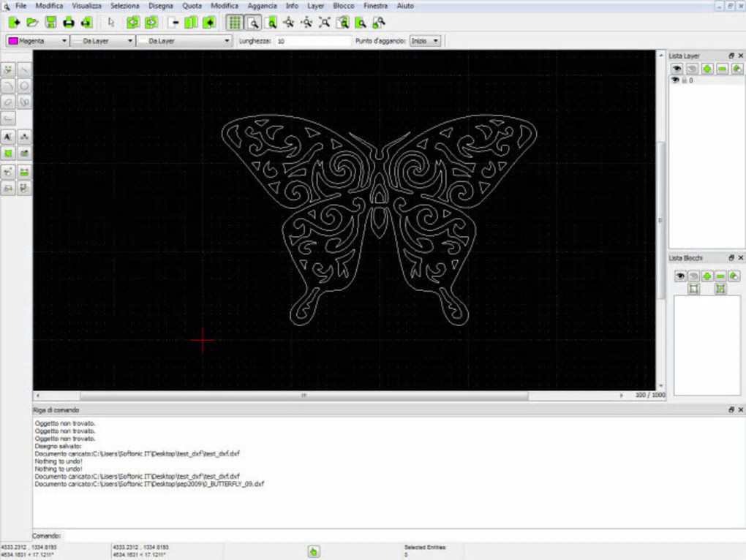Select the hatch fill tool
746x560 pixels.
point(8,153)
